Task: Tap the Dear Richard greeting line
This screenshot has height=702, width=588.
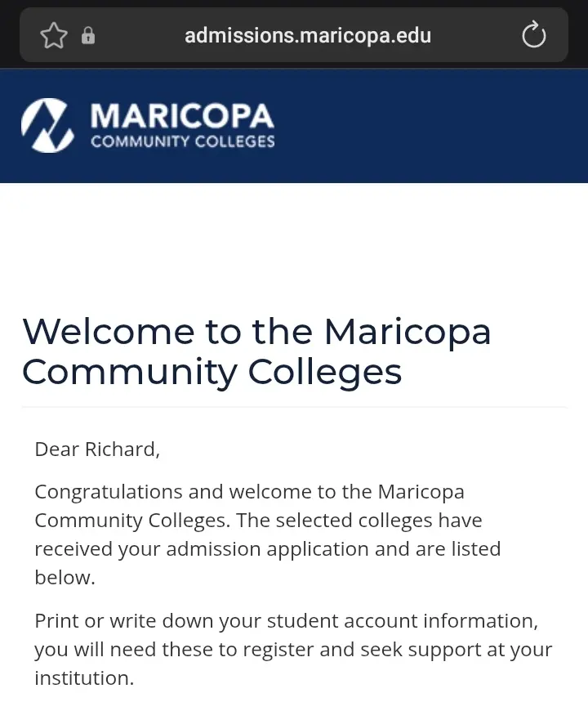Action: 97,449
